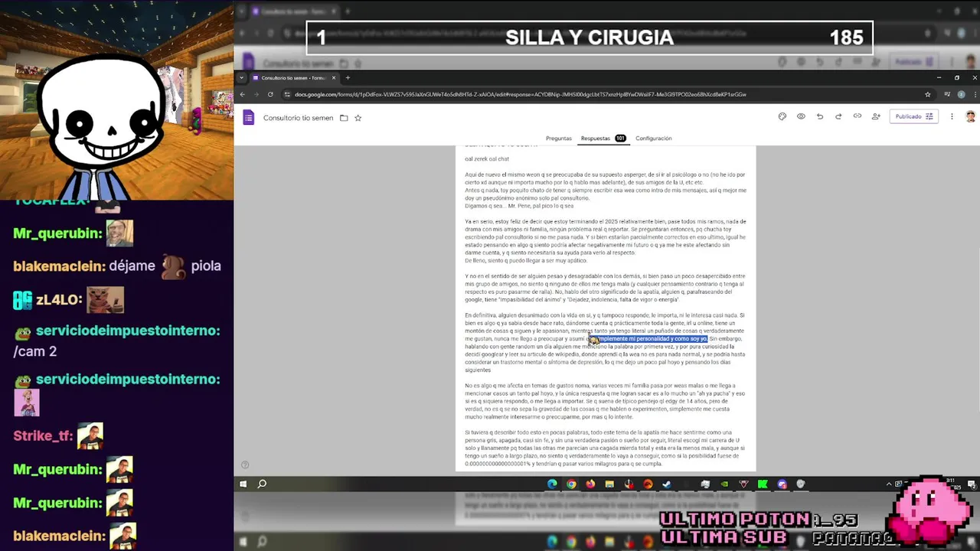Open the Configuración tab

tap(653, 139)
